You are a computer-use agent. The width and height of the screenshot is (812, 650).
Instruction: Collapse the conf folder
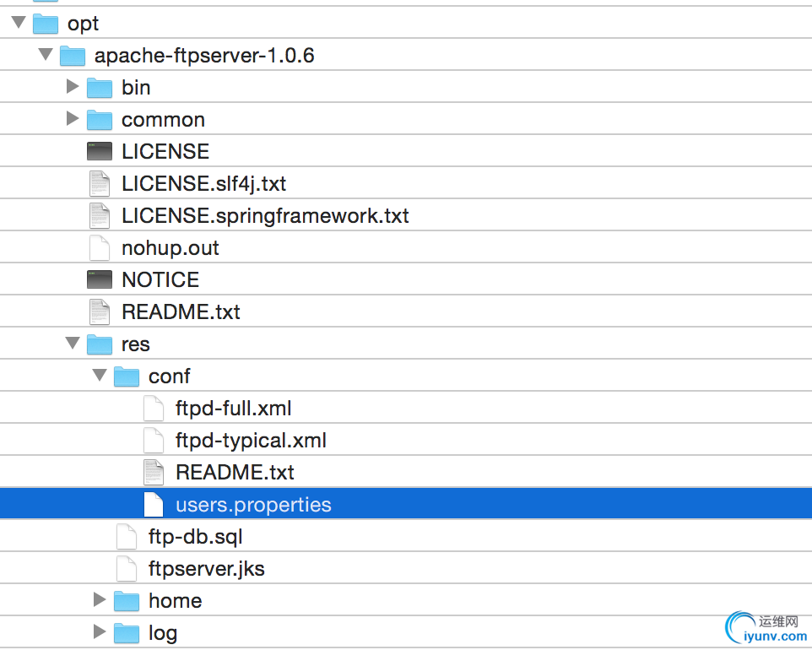pyautogui.click(x=100, y=375)
